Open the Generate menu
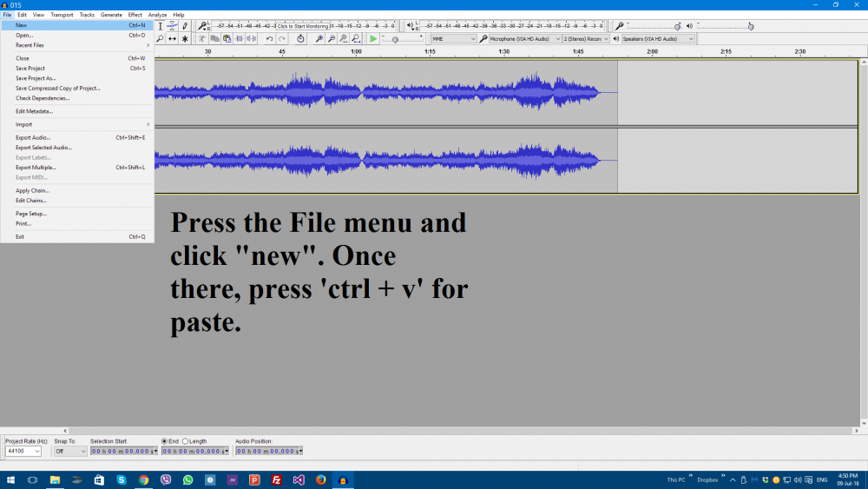 tap(111, 15)
